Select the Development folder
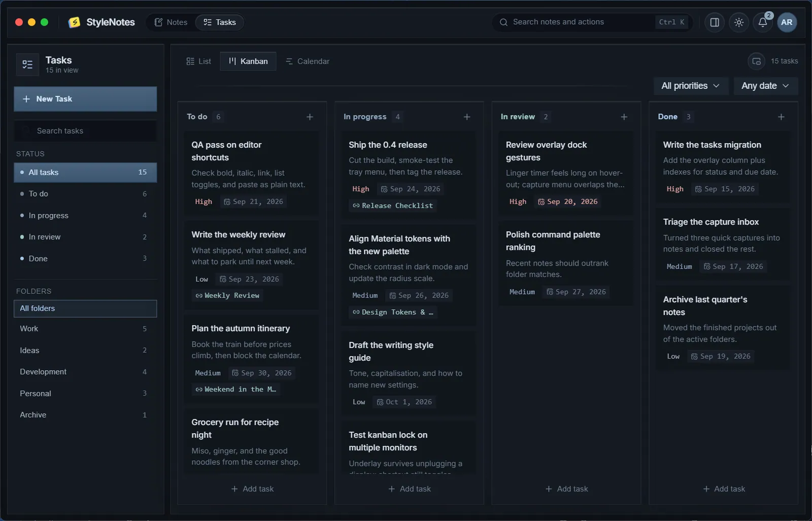 [85, 372]
